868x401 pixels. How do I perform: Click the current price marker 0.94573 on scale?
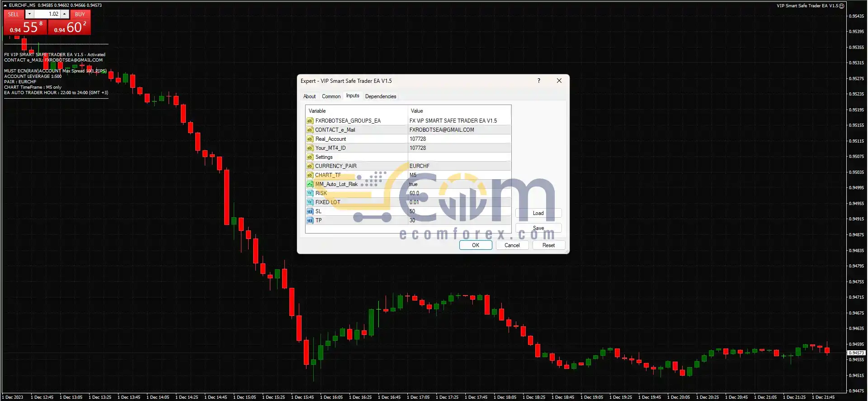856,353
